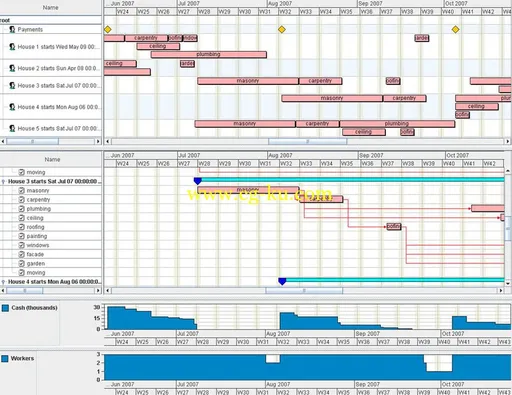Select the facade row in lower tree
Viewport: 512px width, 395px height.
pyautogui.click(x=51, y=254)
